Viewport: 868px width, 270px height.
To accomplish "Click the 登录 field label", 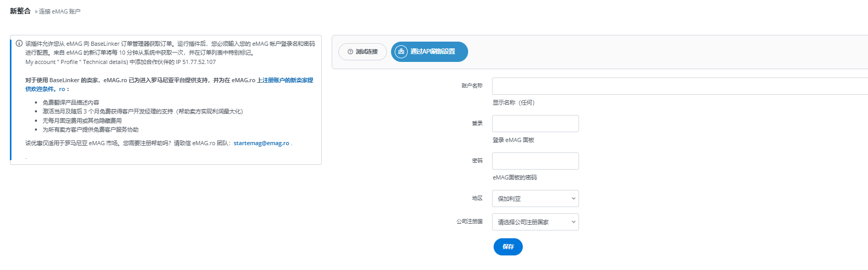I will tap(477, 123).
